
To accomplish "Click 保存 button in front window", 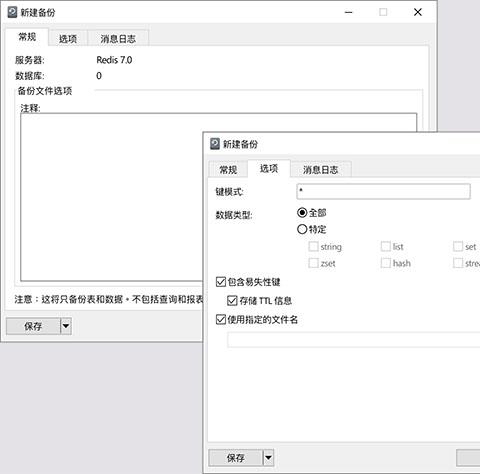I will pyautogui.click(x=236, y=458).
